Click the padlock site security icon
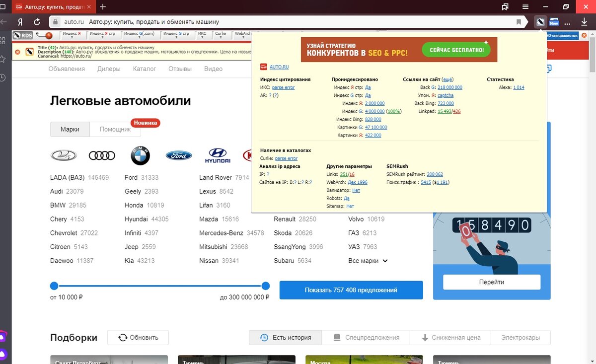The image size is (596, 364). 56,22
